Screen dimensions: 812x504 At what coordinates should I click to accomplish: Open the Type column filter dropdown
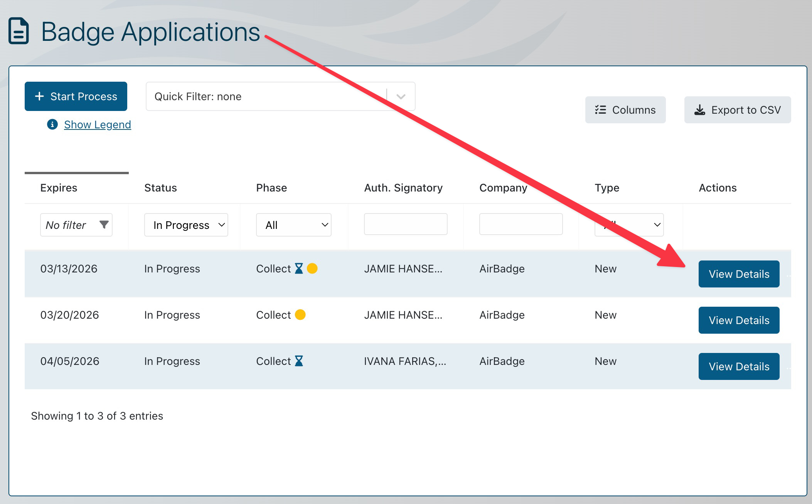tap(628, 225)
